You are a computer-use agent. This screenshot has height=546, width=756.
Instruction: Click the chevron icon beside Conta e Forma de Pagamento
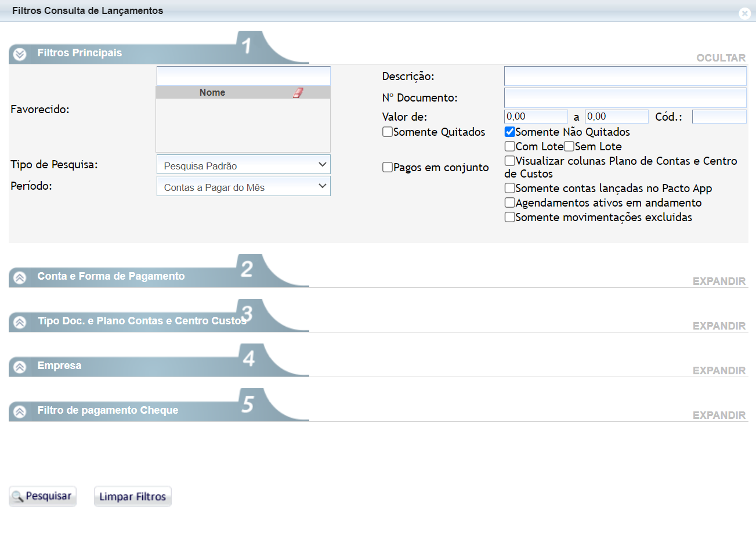click(20, 277)
